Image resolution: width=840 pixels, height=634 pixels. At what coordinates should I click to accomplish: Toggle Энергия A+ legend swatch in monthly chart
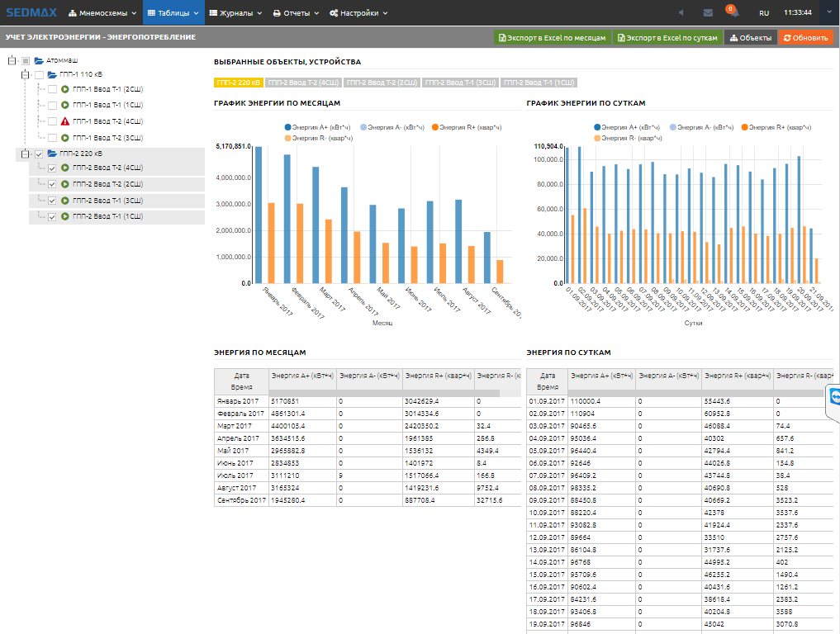click(288, 128)
